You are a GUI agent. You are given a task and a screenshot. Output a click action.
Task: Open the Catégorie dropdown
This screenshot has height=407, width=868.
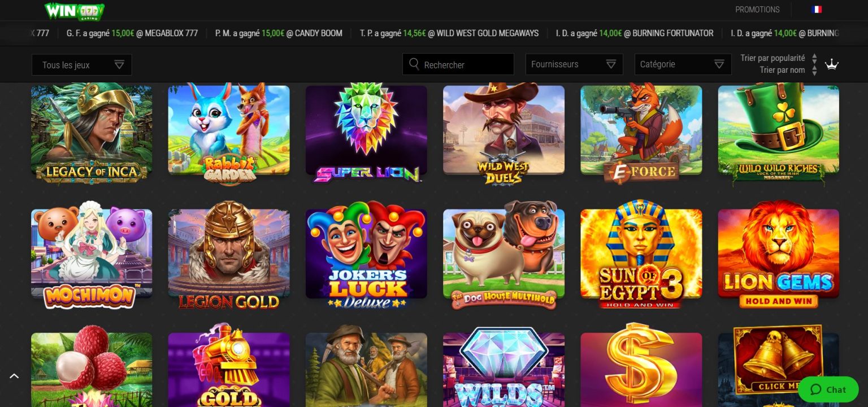pos(683,64)
